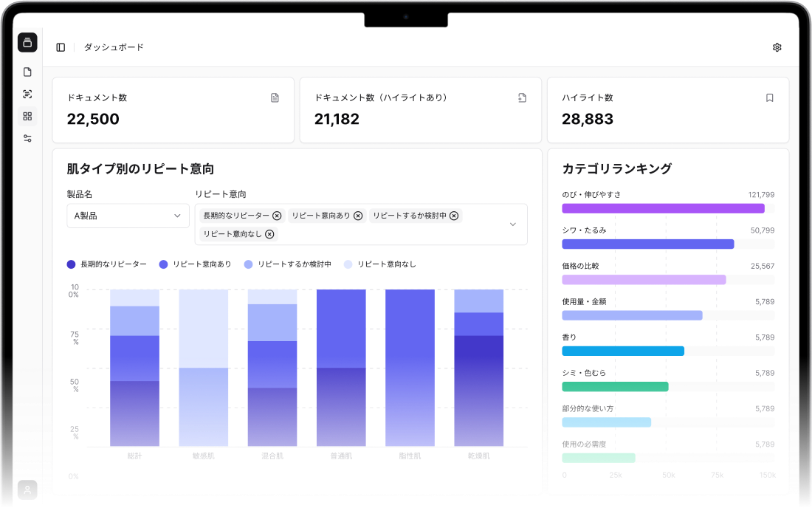The width and height of the screenshot is (812, 508).
Task: Open the filter sliders icon in sidebar
Action: point(27,138)
